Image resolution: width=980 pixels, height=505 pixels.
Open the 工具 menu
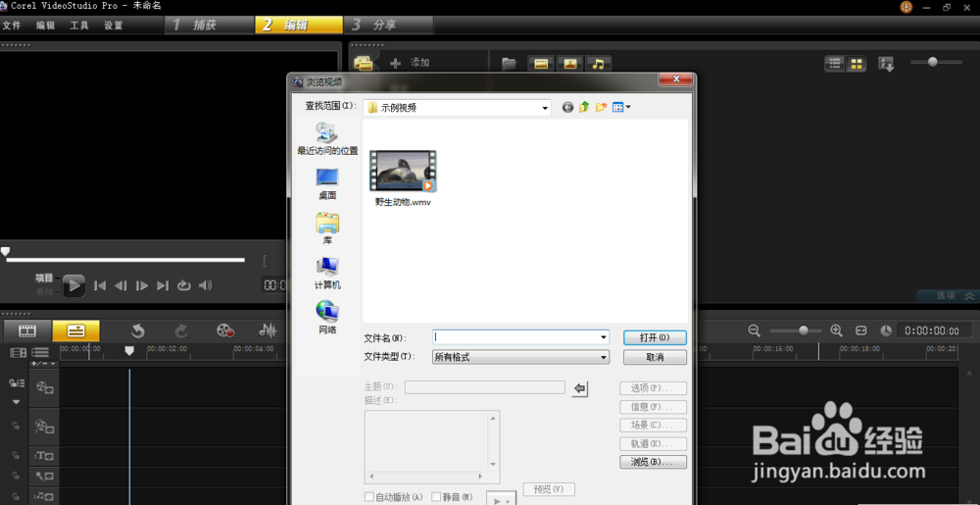pyautogui.click(x=78, y=25)
